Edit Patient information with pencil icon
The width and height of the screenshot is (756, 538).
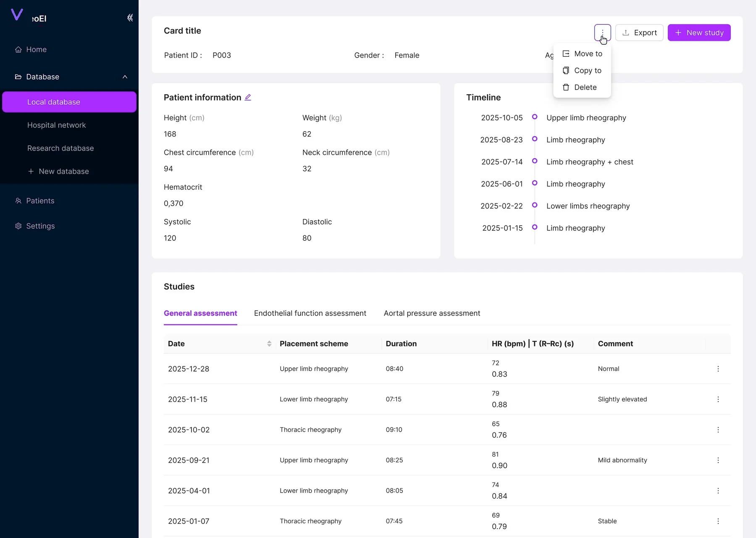(x=248, y=98)
